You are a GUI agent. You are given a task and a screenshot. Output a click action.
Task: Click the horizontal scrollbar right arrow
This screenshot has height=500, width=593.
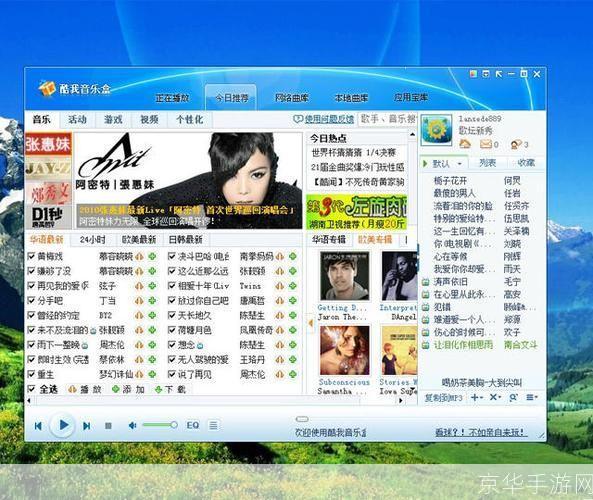[401, 401]
